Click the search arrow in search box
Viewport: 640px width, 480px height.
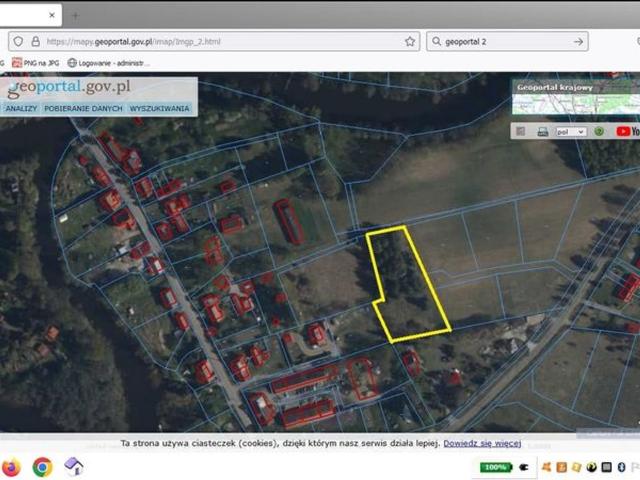pos(579,42)
